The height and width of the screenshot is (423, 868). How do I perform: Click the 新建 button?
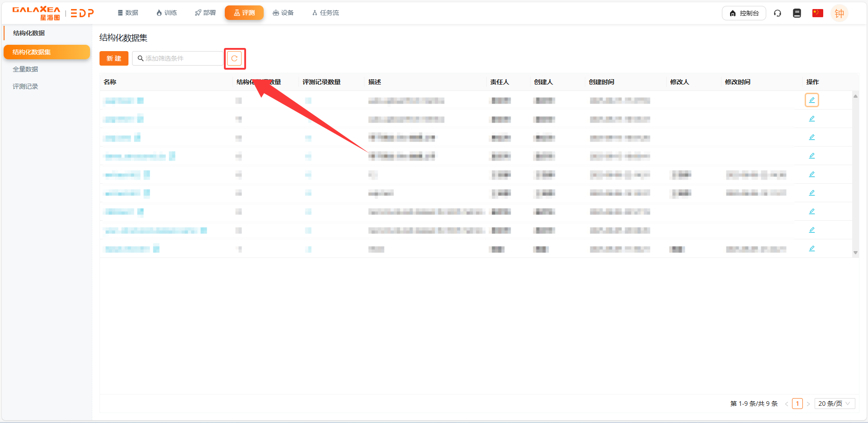[114, 58]
